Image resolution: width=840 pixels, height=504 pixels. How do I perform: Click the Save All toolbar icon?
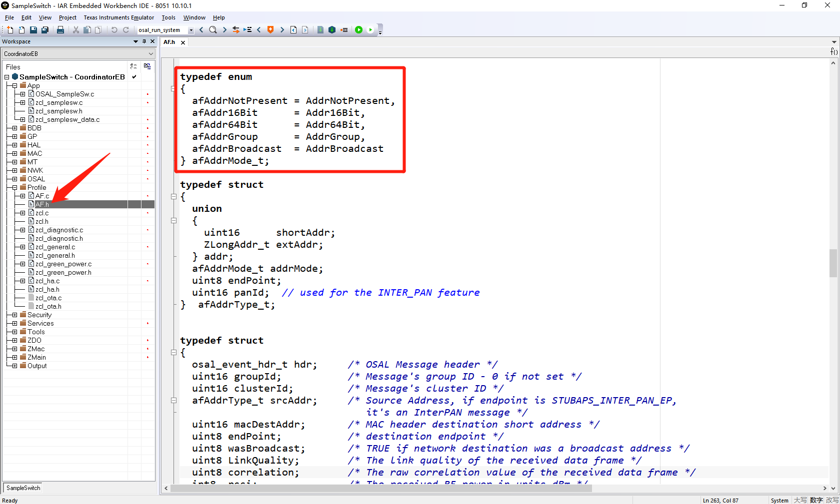coord(44,30)
